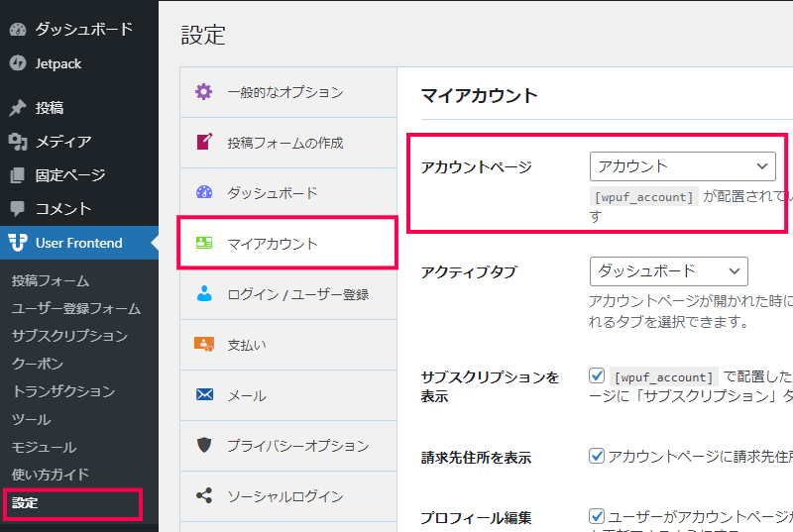The width and height of the screenshot is (793, 532).
Task: Open 設定 submenu link
Action: click(25, 503)
